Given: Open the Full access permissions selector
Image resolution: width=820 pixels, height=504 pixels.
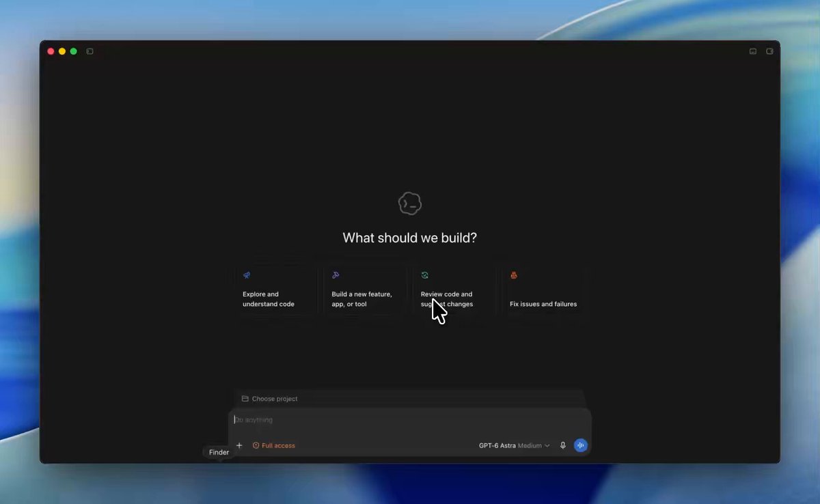Looking at the screenshot, I should pos(274,445).
